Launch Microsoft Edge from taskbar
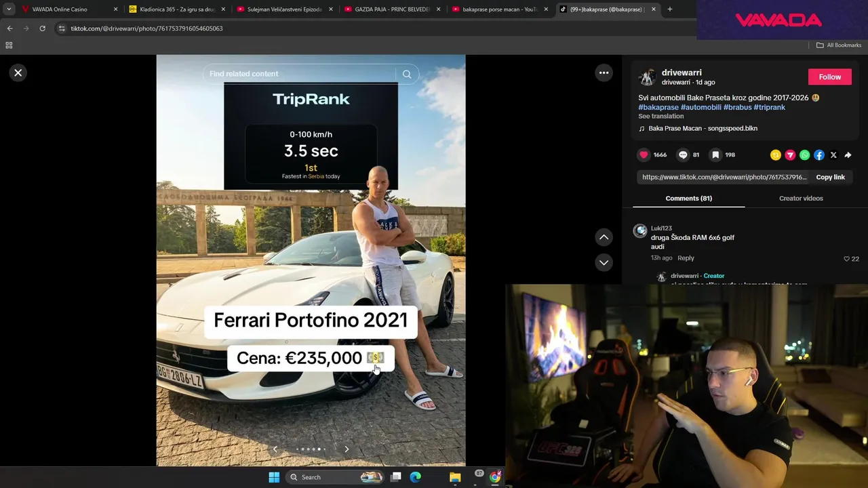The width and height of the screenshot is (868, 488). click(415, 477)
